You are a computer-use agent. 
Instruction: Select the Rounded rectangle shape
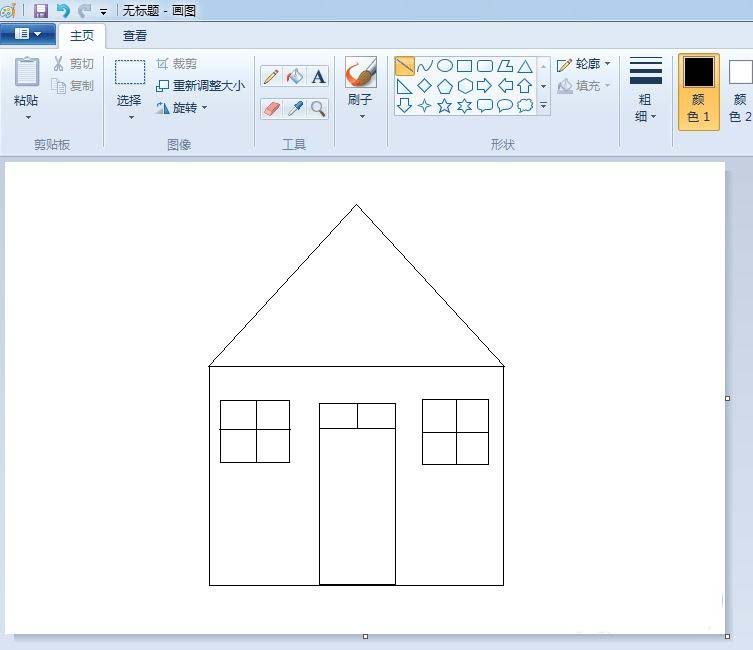click(x=485, y=66)
